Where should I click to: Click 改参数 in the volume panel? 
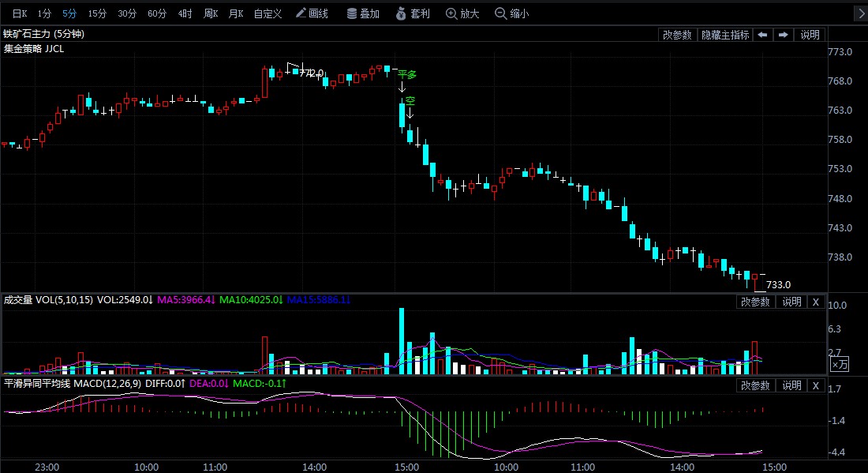(x=755, y=302)
